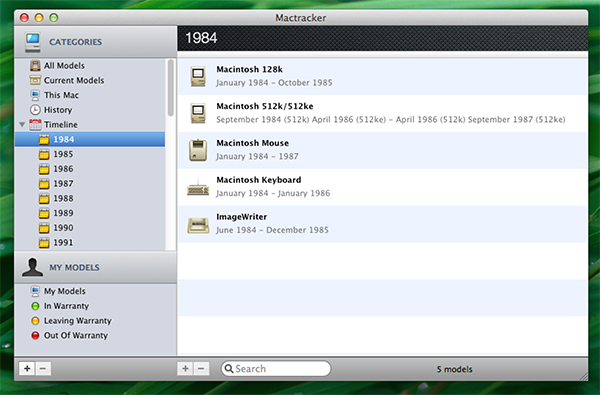Viewport: 600px width, 395px height.
Task: Select the 1987 timeline year
Action: pos(90,184)
